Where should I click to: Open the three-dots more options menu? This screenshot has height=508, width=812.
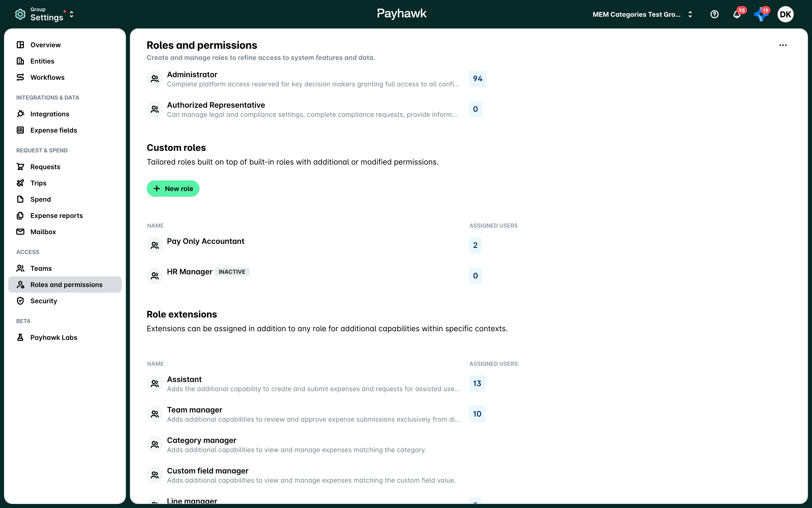tap(783, 45)
